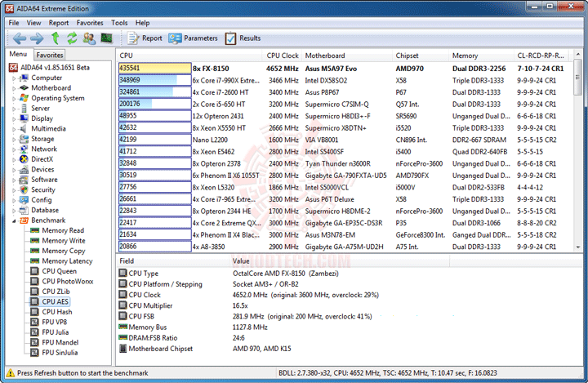This screenshot has height=383, width=588.
Task: Open the Tools menu
Action: pos(119,23)
